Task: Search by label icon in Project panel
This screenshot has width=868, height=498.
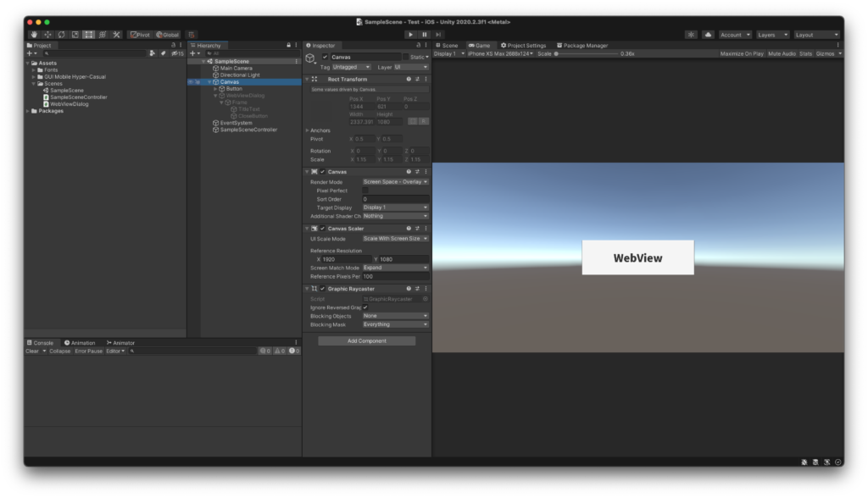Action: click(x=164, y=53)
